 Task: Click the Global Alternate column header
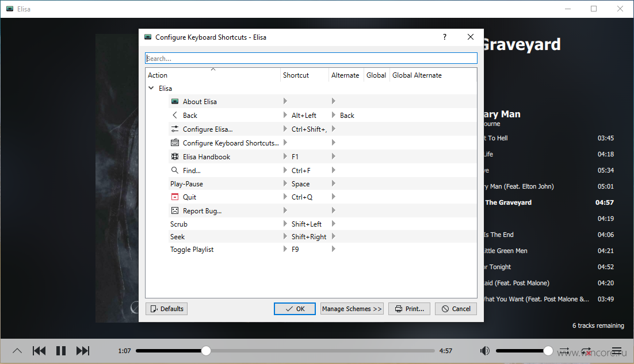pyautogui.click(x=433, y=75)
